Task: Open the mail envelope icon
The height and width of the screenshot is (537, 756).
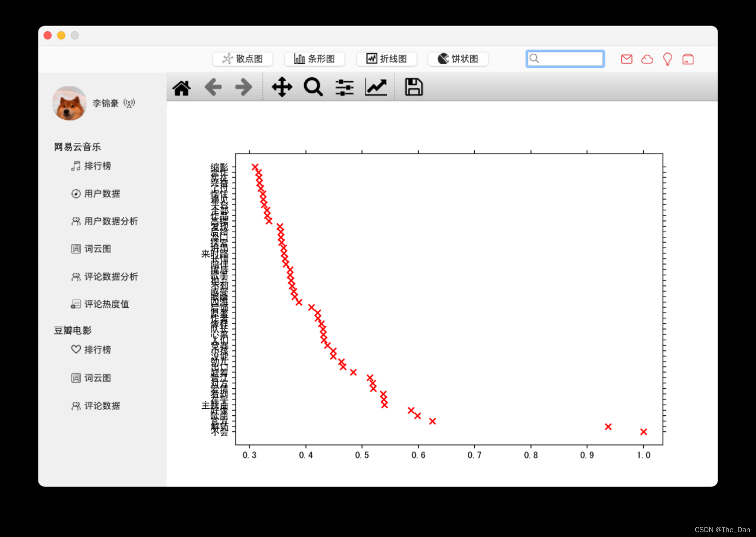Action: [x=627, y=59]
